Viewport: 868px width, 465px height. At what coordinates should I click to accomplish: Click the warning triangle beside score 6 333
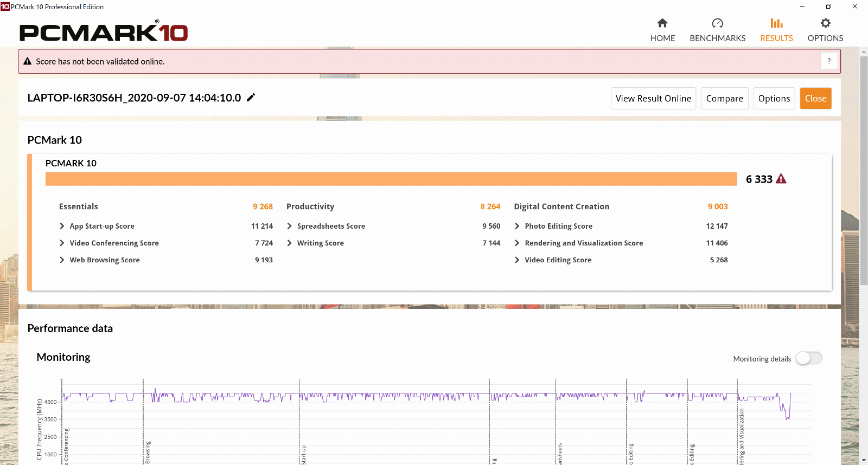tap(781, 179)
